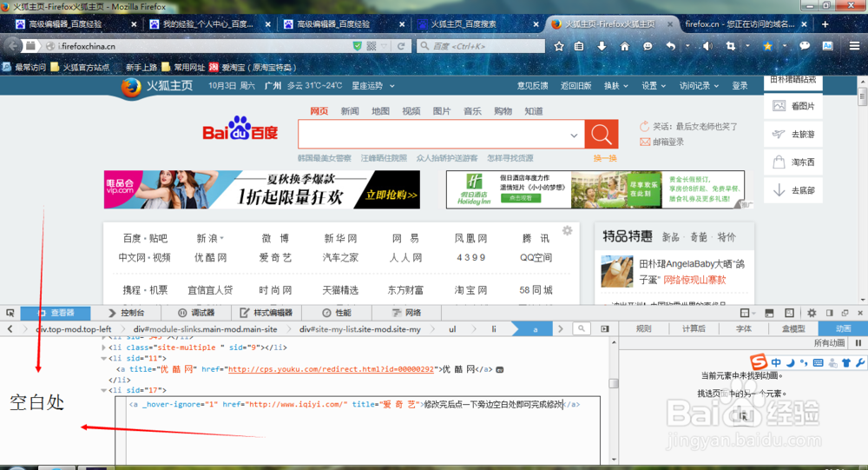
Task: Click the 看图片 sidebar button
Action: pyautogui.click(x=793, y=106)
